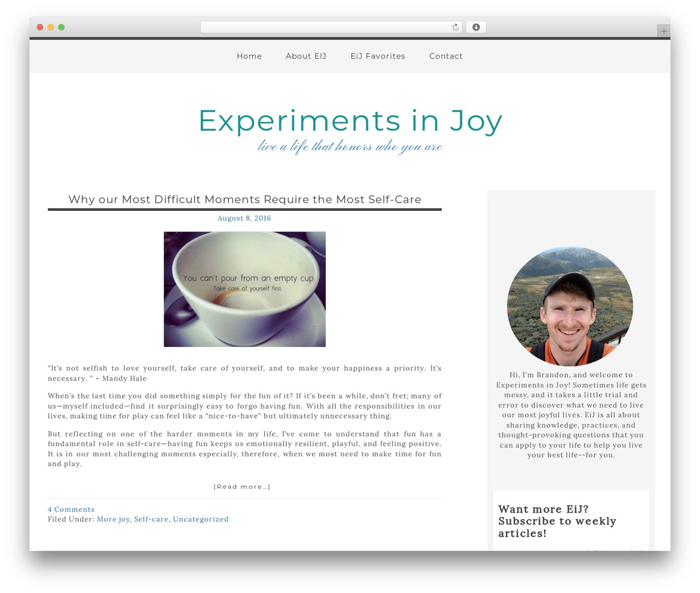Open EiJ Favorites in the navigation
The width and height of the screenshot is (700, 593).
coord(378,56)
